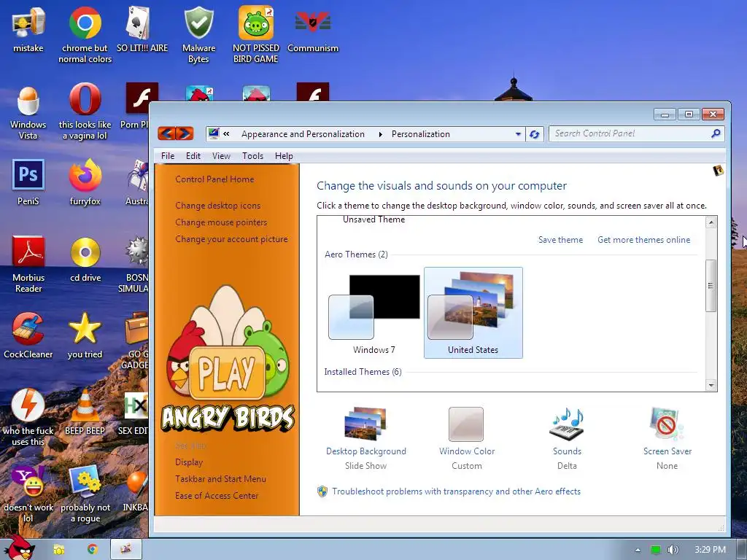Select the Windows 7 theme
The image size is (747, 560).
click(374, 314)
